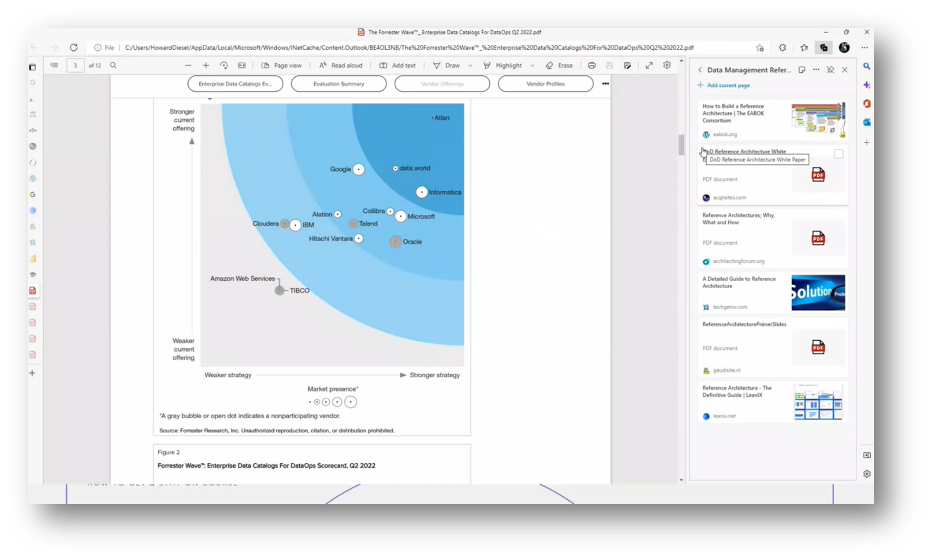Open Collections sharing and more options
930x560 pixels.
(816, 70)
